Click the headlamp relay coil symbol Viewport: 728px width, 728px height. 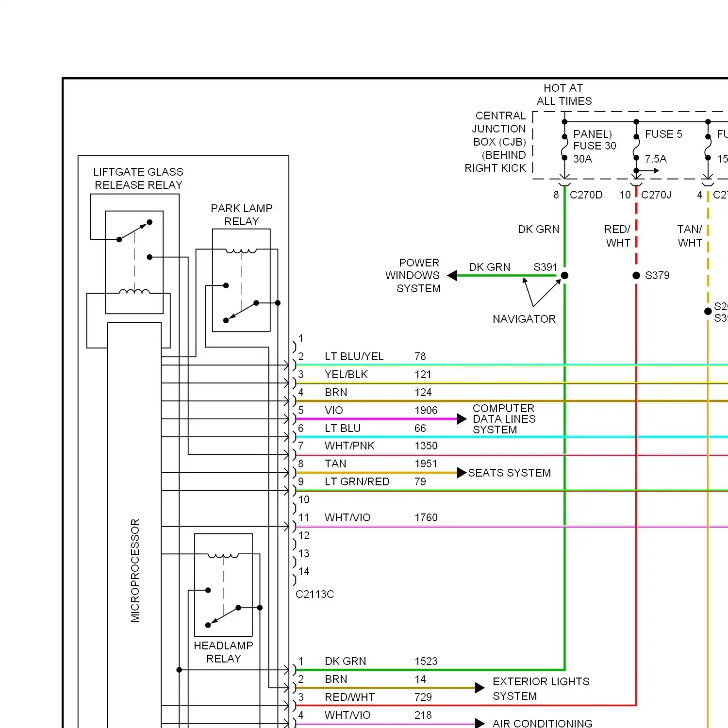click(223, 556)
